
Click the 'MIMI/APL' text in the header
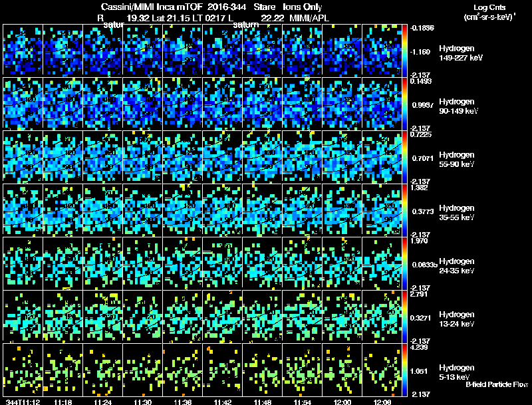click(x=309, y=18)
